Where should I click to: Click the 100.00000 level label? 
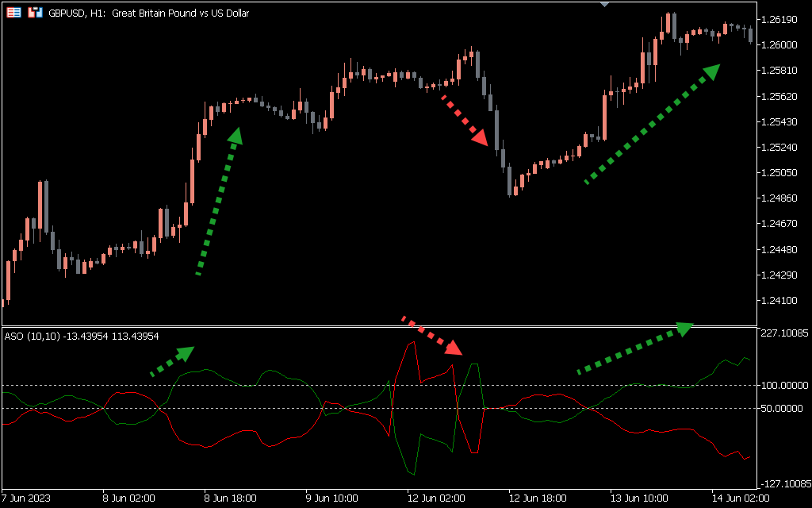[784, 386]
